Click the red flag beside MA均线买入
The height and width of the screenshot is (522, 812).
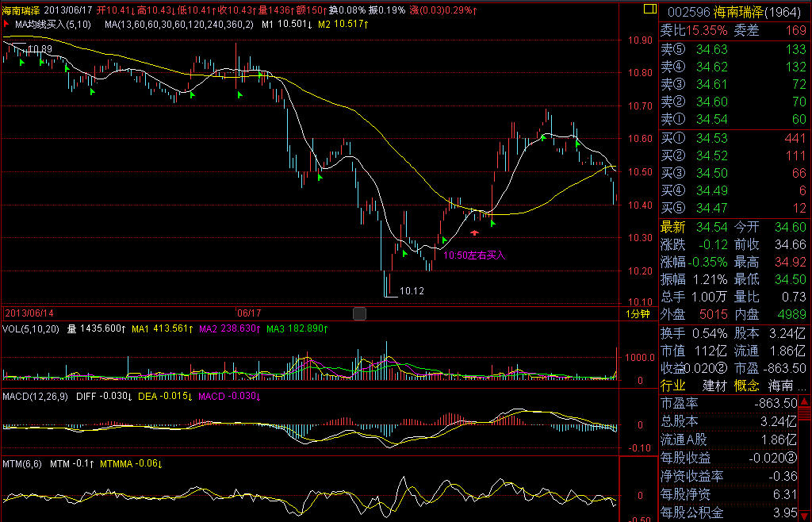(8, 25)
